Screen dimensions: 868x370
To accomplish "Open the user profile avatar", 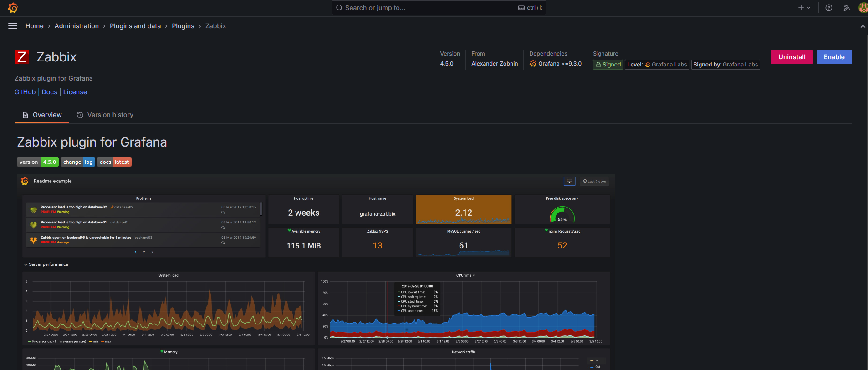I will pyautogui.click(x=863, y=8).
